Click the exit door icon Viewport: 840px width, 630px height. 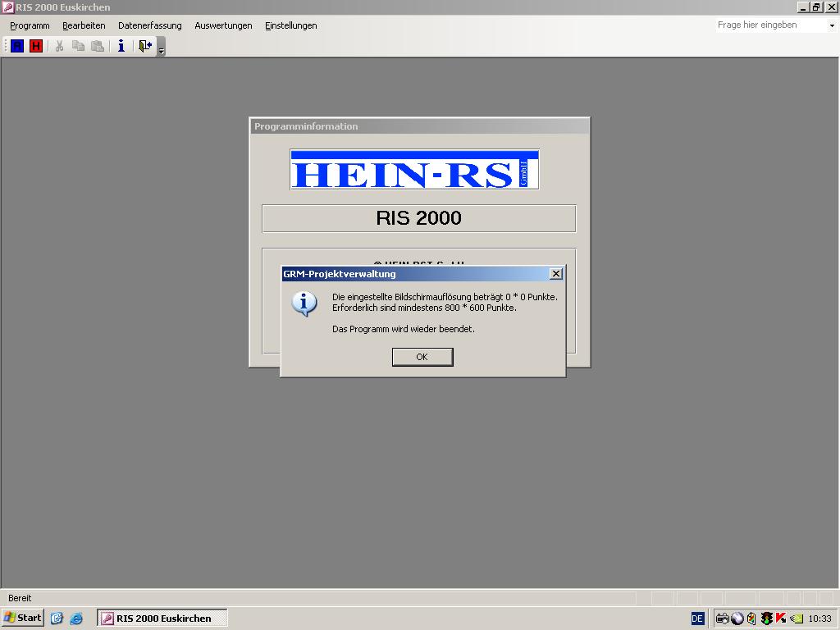tap(145, 46)
